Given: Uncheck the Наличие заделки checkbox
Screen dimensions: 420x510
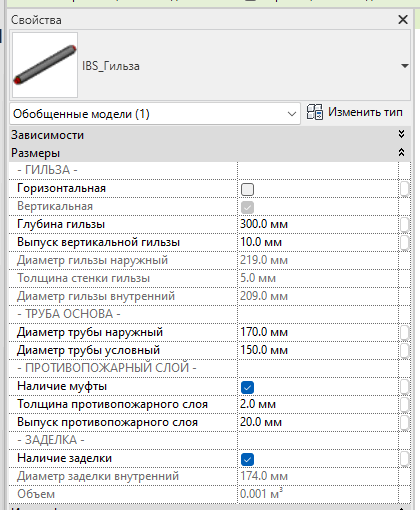Looking at the screenshot, I should [x=247, y=459].
